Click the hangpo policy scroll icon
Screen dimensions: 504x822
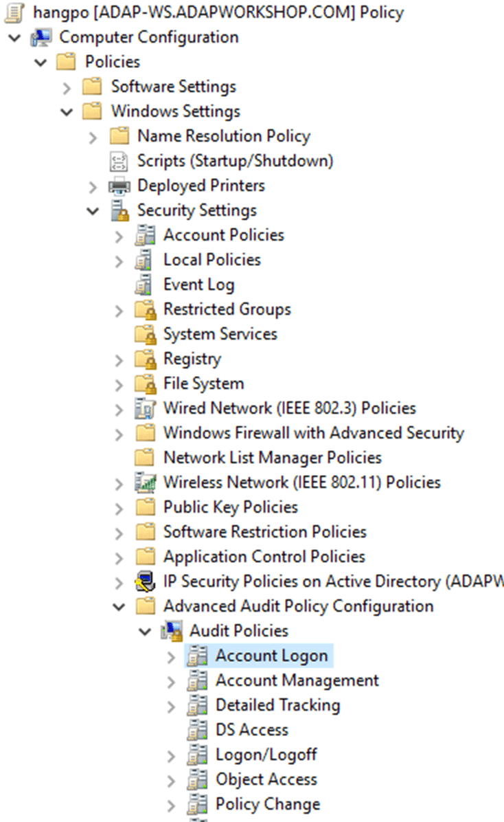pos(14,12)
